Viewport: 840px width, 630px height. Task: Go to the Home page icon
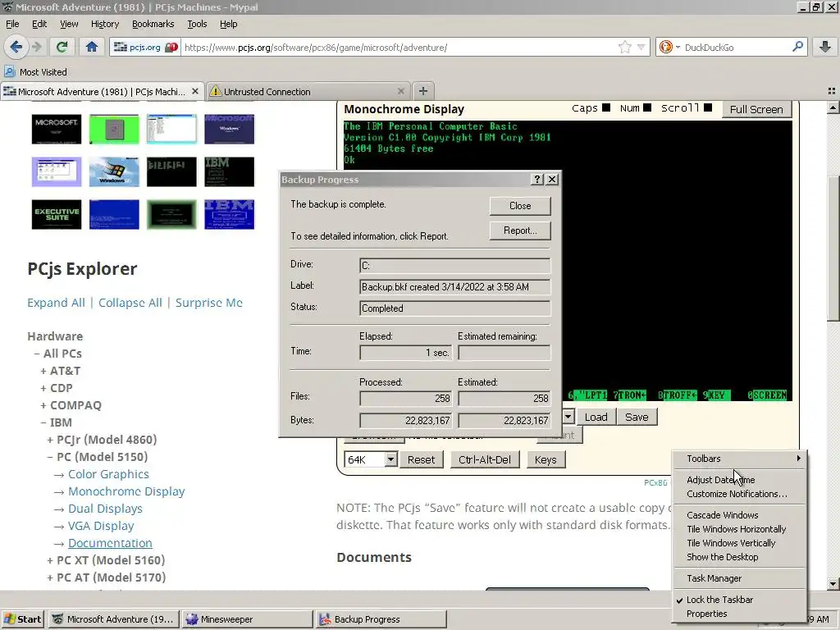[x=92, y=47]
